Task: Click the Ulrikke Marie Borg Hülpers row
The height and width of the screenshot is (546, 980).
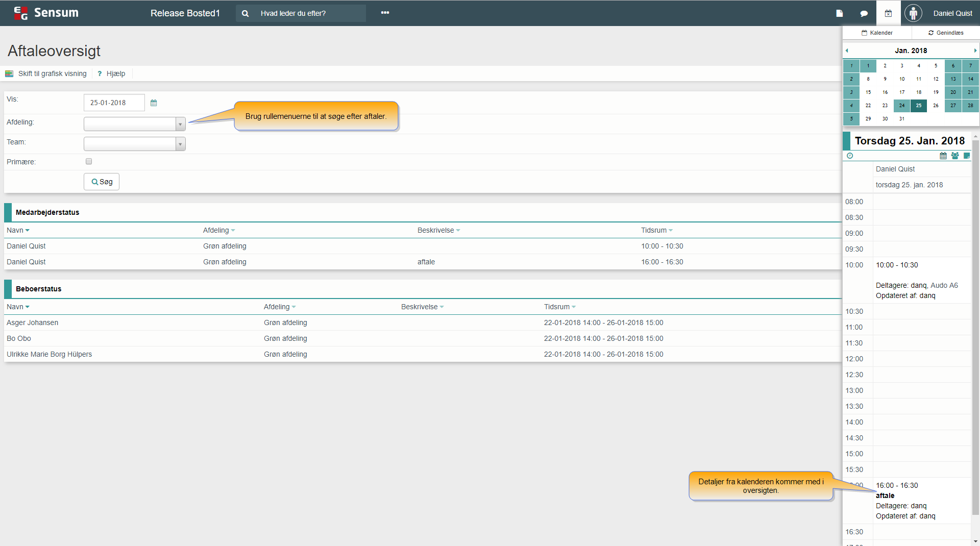Action: point(423,354)
